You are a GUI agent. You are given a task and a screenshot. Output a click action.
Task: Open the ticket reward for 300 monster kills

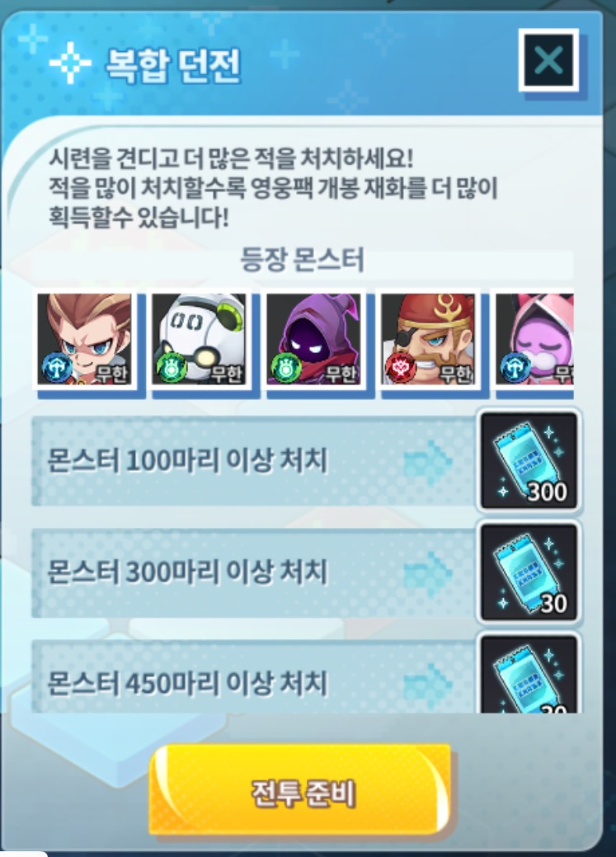[x=529, y=572]
